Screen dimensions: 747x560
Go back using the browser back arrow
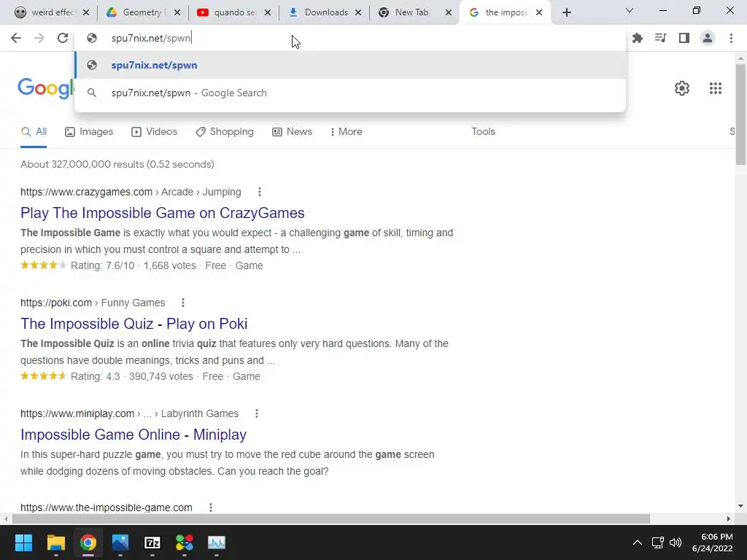click(16, 38)
